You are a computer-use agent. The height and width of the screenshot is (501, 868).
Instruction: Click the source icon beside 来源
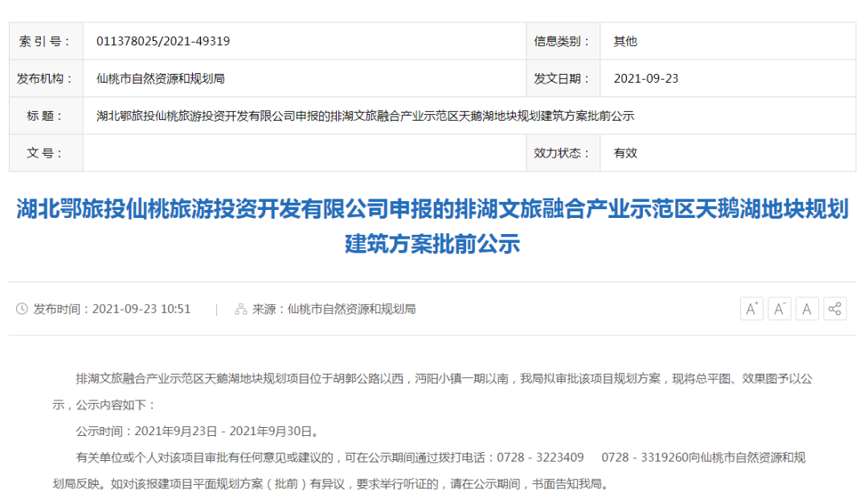click(x=240, y=309)
